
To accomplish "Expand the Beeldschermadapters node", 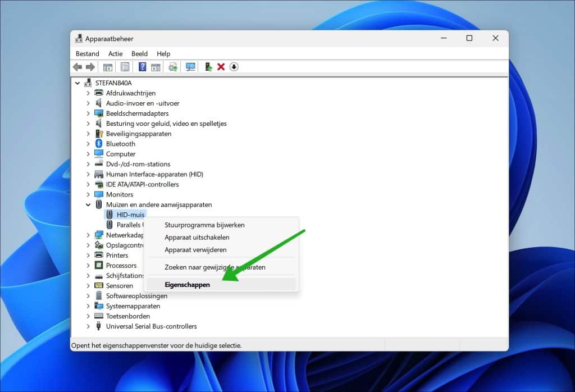I will [x=88, y=113].
